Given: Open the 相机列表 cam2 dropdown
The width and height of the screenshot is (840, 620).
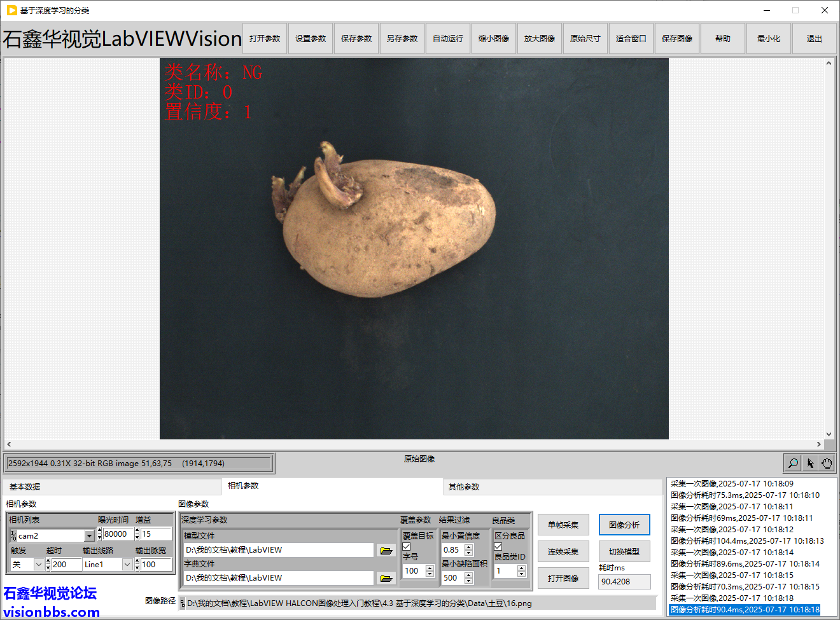Looking at the screenshot, I should click(89, 536).
